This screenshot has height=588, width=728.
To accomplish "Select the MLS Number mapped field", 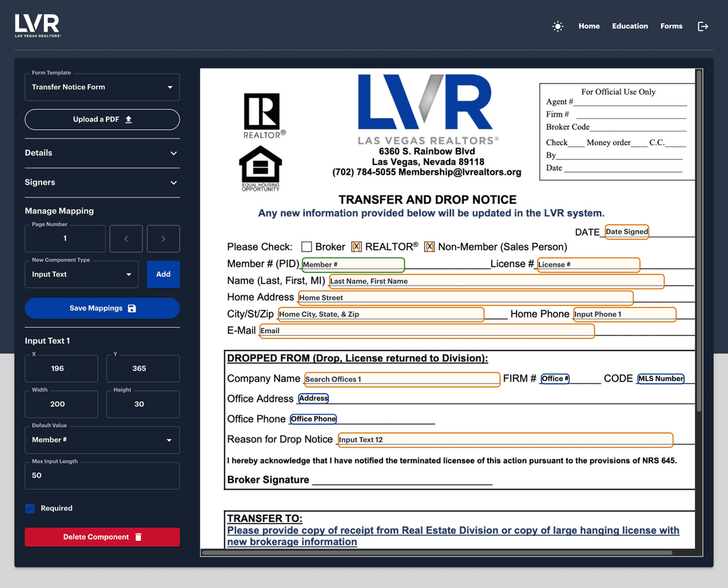I will click(x=661, y=378).
